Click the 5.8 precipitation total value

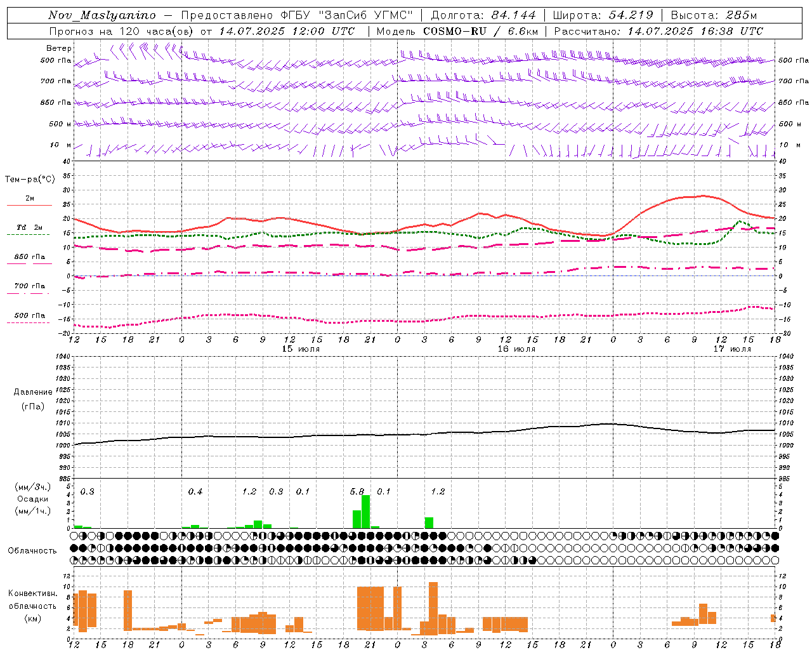357,491
